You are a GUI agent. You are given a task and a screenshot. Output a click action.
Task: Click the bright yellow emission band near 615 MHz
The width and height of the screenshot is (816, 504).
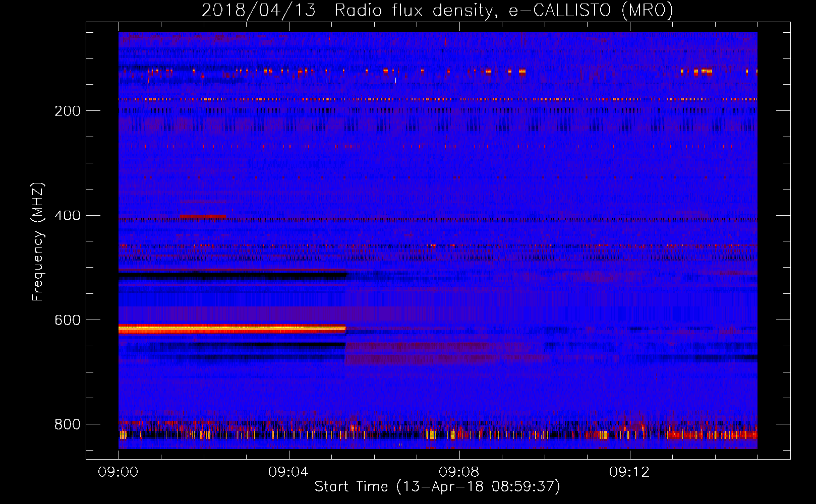tap(232, 329)
